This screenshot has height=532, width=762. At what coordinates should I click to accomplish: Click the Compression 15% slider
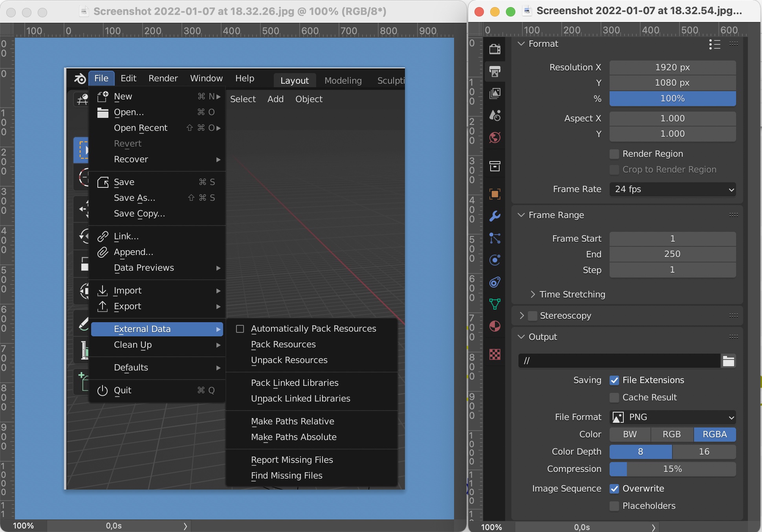(672, 469)
